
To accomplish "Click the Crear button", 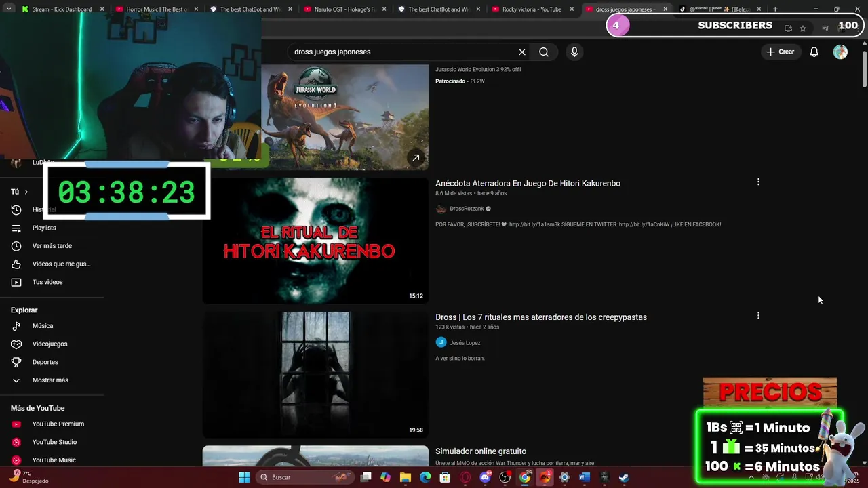I will point(780,52).
